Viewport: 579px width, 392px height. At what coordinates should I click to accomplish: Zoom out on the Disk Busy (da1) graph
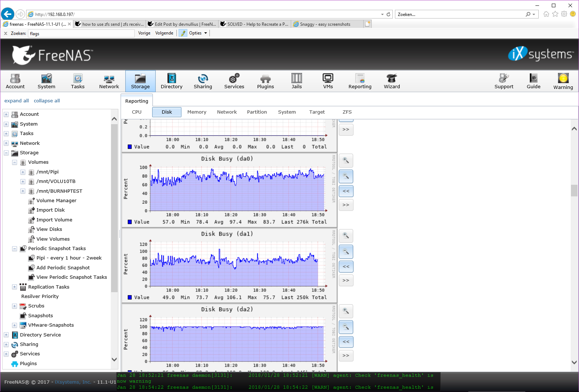point(346,252)
